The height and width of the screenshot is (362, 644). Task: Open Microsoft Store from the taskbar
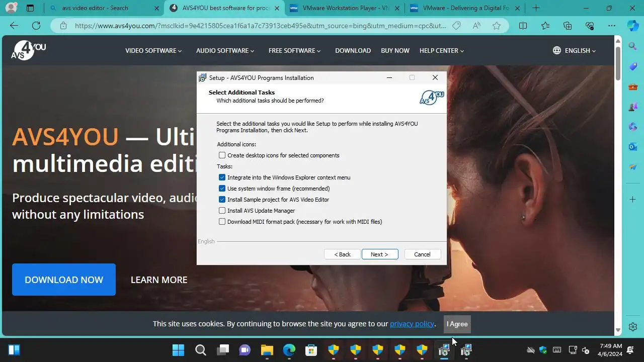point(311,350)
